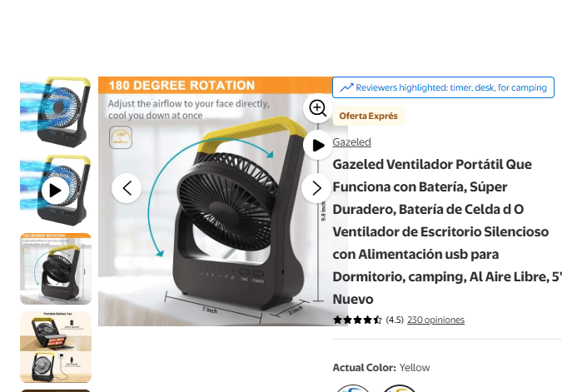This screenshot has width=562, height=392.
Task: Click the trending arrow icon in reviewers box
Action: [x=346, y=87]
